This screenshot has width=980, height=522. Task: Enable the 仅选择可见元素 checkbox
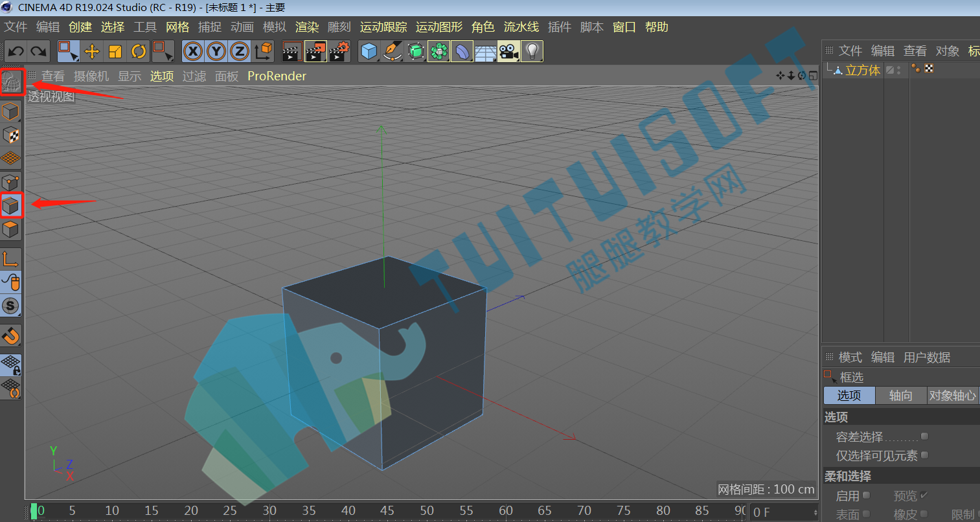(x=924, y=455)
